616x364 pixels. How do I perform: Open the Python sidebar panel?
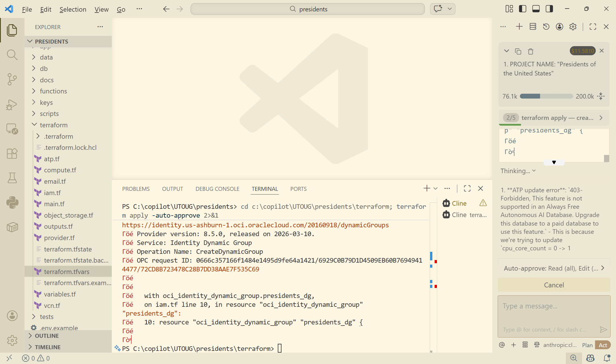pos(12,203)
